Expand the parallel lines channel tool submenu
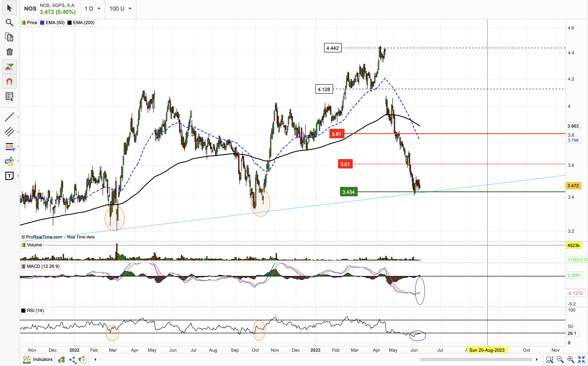This screenshot has height=366, width=588. click(18, 132)
